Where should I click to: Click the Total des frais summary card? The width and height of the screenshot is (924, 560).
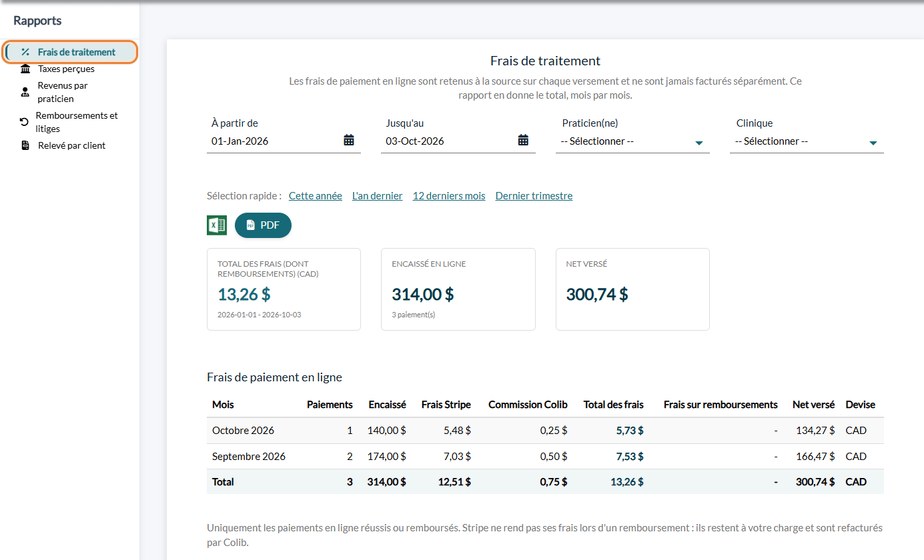(x=284, y=289)
